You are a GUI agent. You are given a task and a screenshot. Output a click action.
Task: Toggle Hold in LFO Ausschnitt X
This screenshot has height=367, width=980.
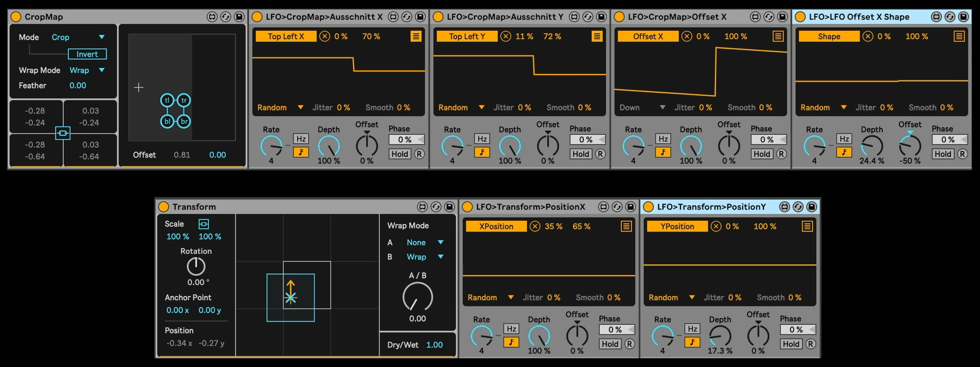click(399, 154)
